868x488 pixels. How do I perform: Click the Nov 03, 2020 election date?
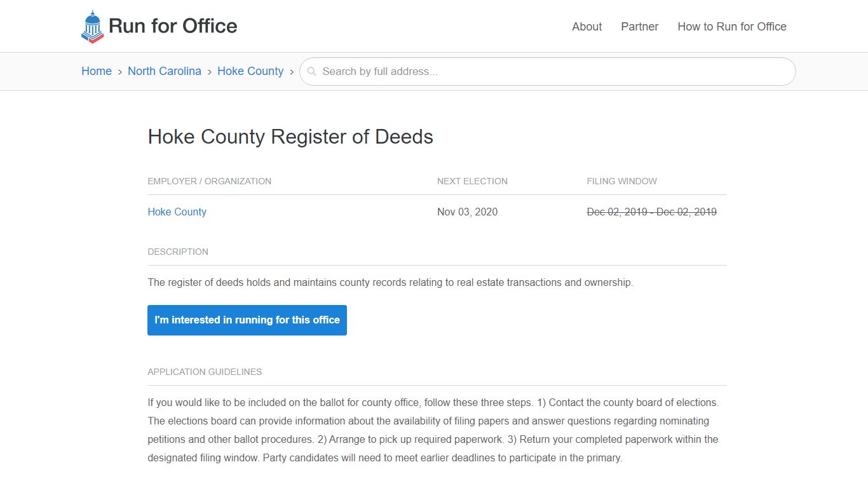point(467,212)
